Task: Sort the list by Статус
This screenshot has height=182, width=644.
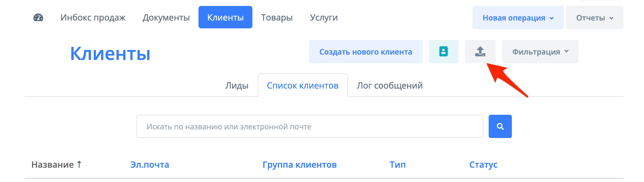Action: 483,164
